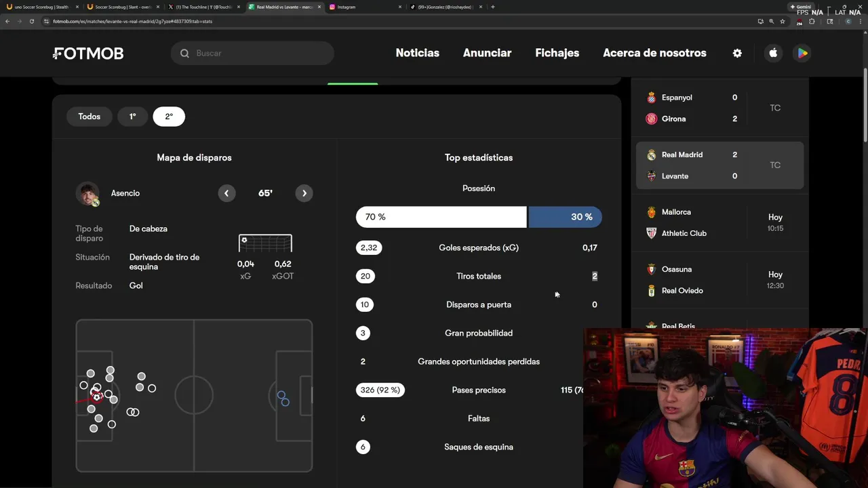
Task: Click the Real Oviedo club crest
Action: pos(651,291)
